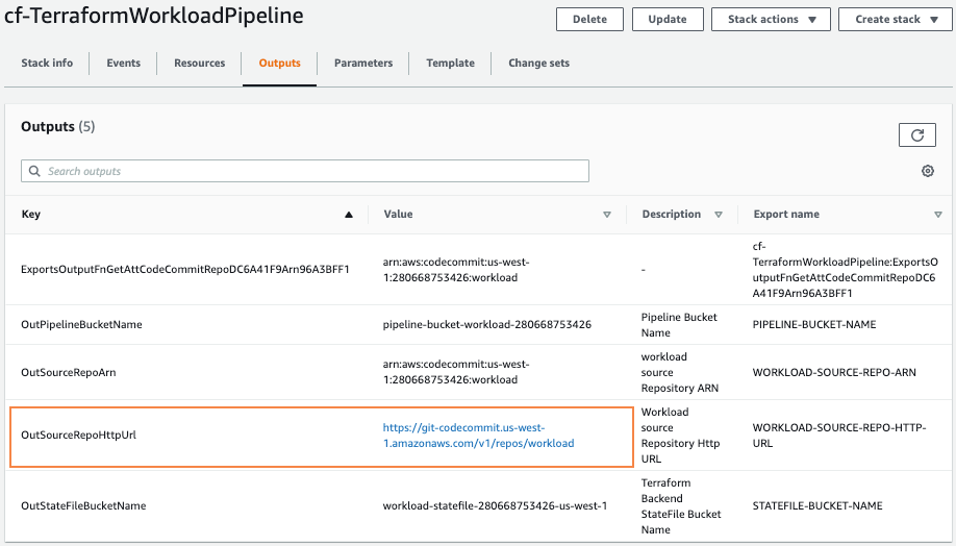The width and height of the screenshot is (956, 547).
Task: Switch to the Events tab
Action: [x=123, y=63]
